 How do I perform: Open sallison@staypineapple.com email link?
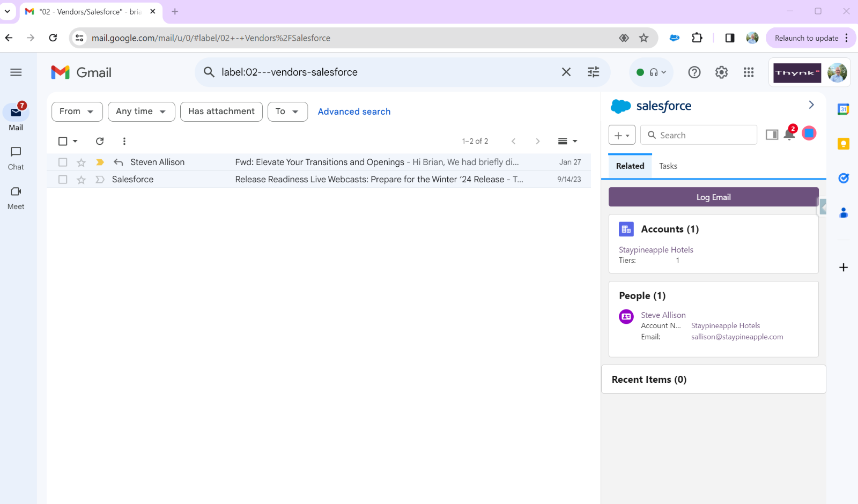[x=737, y=337]
